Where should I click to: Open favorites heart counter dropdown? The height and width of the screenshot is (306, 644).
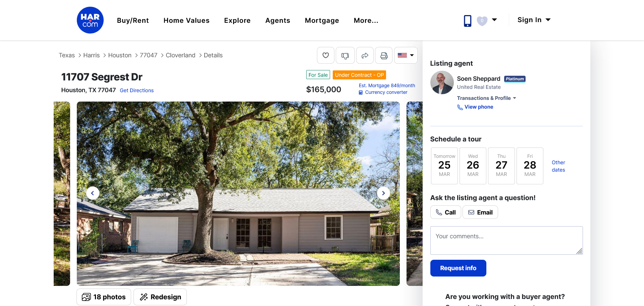[487, 20]
